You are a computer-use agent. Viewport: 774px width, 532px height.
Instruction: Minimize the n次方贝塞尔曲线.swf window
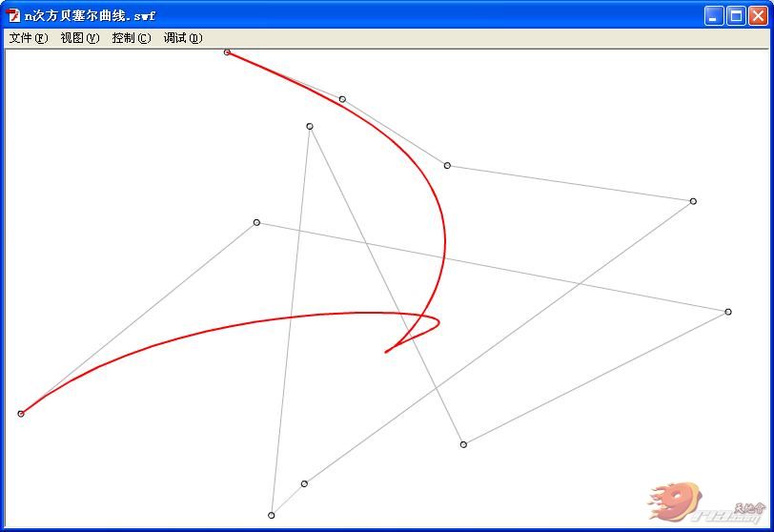click(x=713, y=16)
